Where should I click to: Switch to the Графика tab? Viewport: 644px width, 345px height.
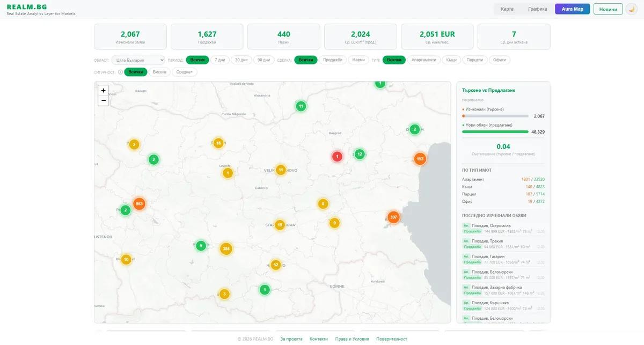[537, 9]
